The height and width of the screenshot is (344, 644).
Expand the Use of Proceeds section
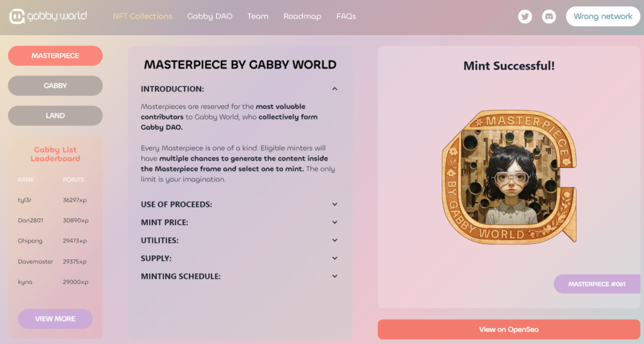click(x=335, y=204)
